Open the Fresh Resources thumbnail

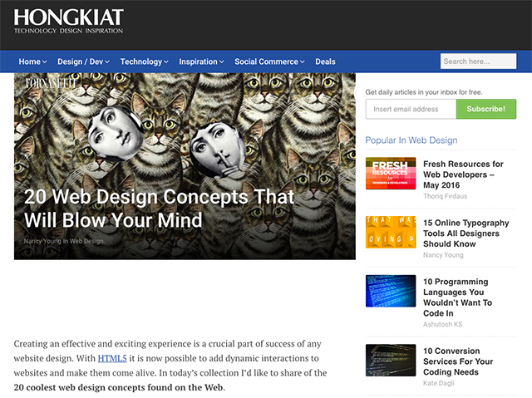coord(391,173)
